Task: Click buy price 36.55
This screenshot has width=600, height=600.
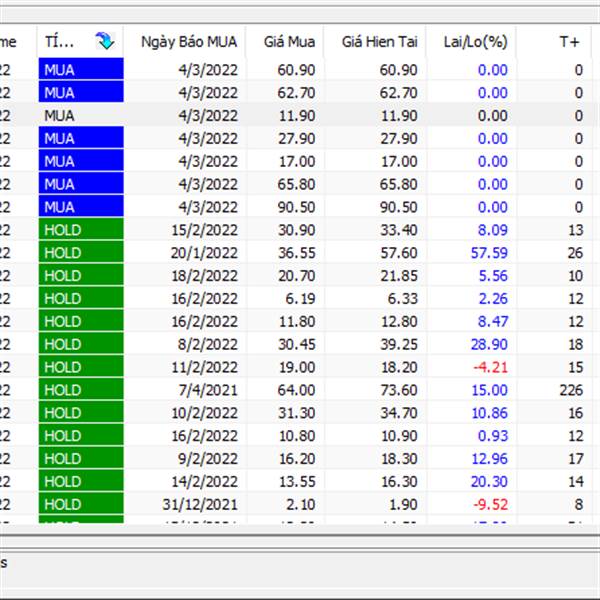Action: [297, 253]
